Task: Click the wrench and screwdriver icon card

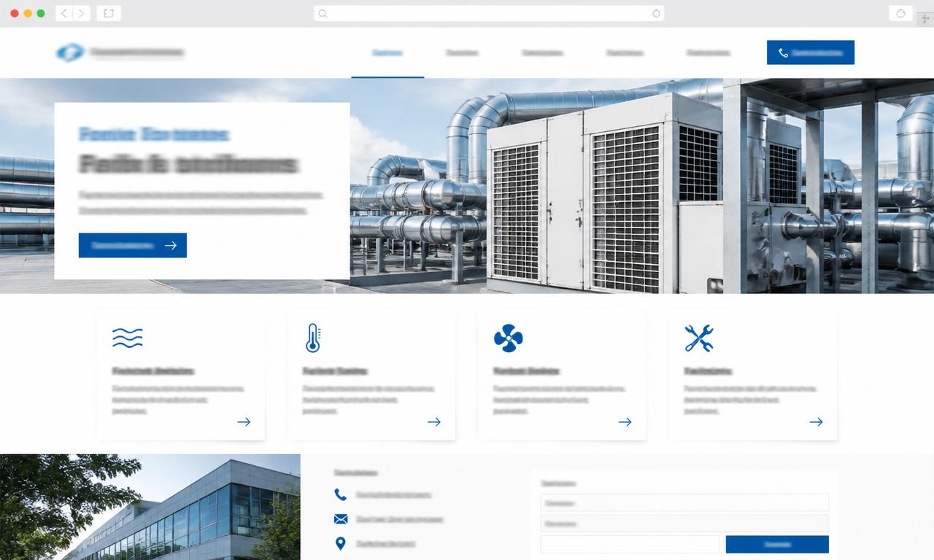Action: tap(753, 375)
